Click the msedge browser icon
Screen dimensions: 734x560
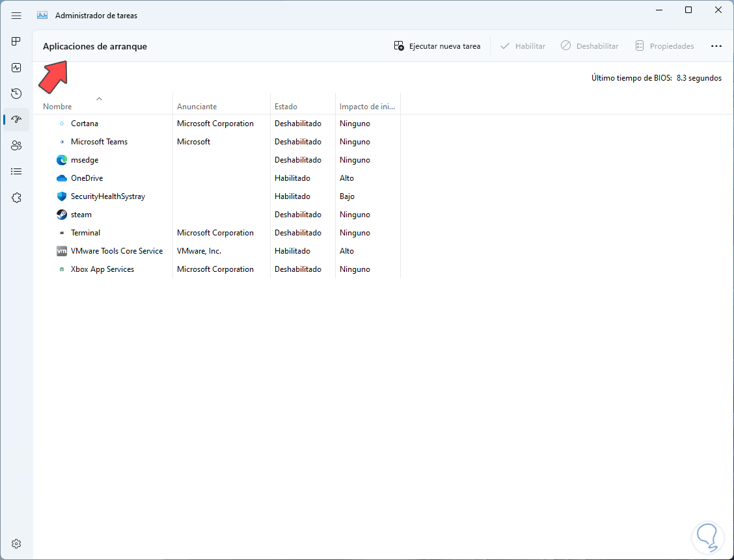point(62,160)
